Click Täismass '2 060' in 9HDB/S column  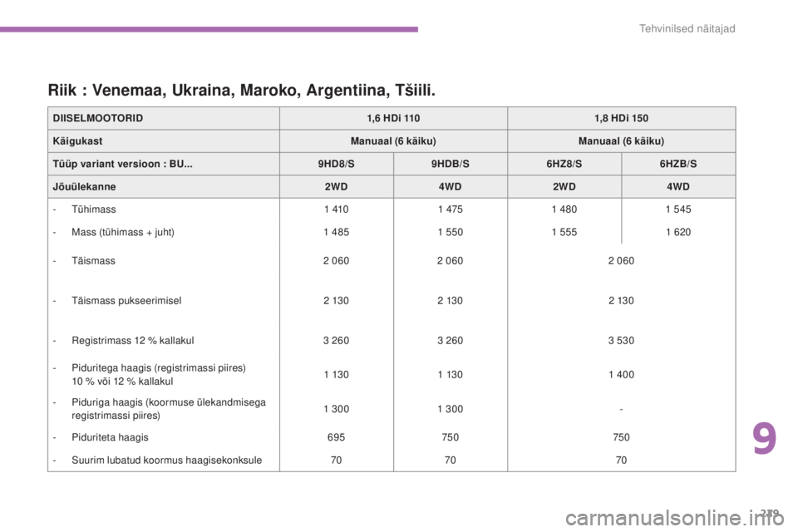(451, 261)
